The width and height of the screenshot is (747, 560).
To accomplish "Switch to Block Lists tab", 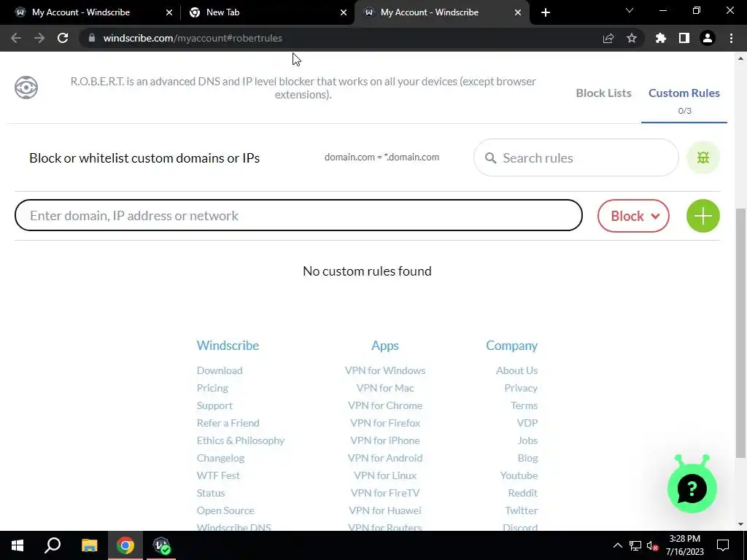I will pyautogui.click(x=603, y=93).
